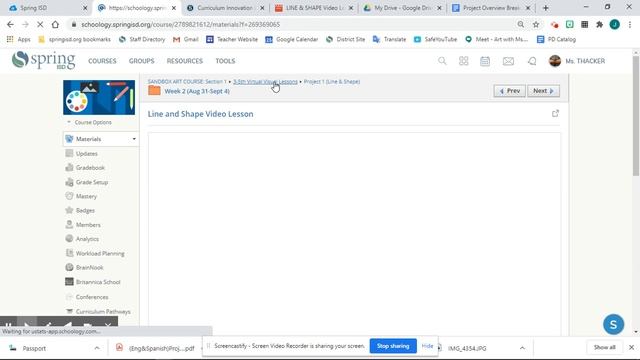The height and width of the screenshot is (360, 640).
Task: Expand IMG_4354.JPG download options arrow
Action: [x=522, y=348]
